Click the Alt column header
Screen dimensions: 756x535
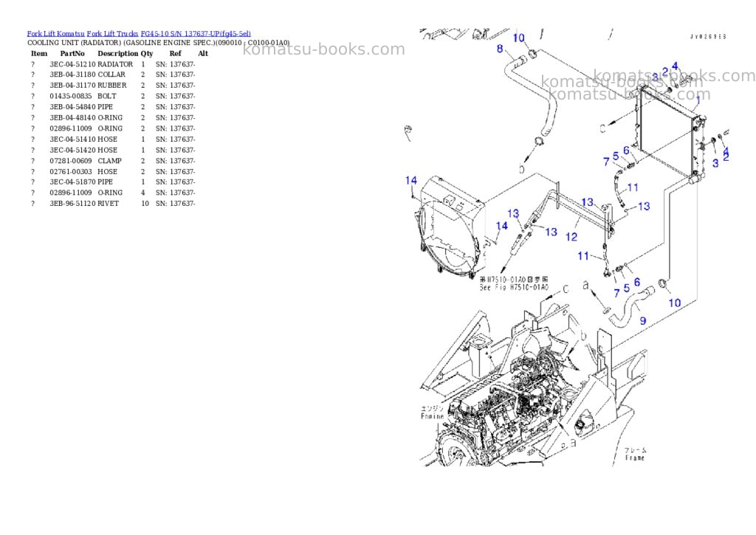coord(203,53)
